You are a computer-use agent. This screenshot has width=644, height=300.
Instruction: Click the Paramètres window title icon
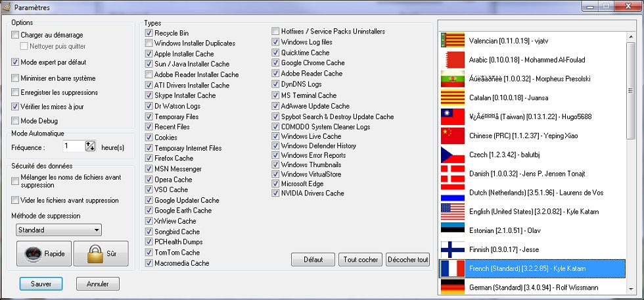6,7
